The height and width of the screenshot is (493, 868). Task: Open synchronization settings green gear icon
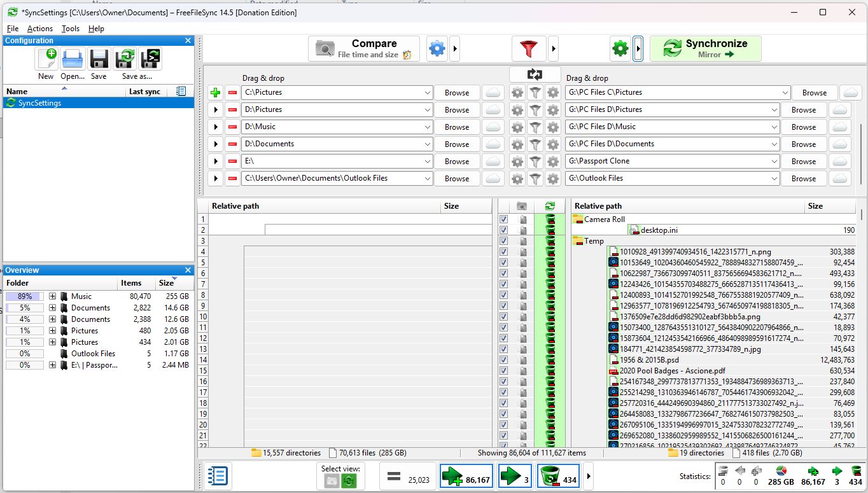(620, 49)
